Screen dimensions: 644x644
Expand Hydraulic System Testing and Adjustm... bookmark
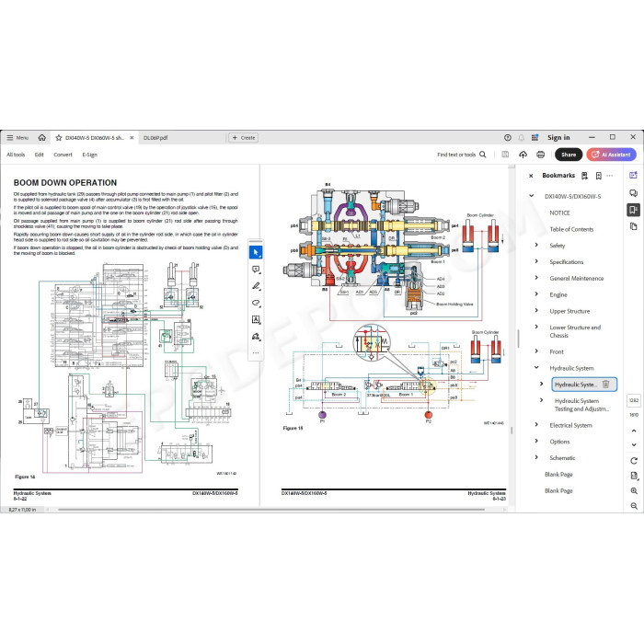point(541,400)
